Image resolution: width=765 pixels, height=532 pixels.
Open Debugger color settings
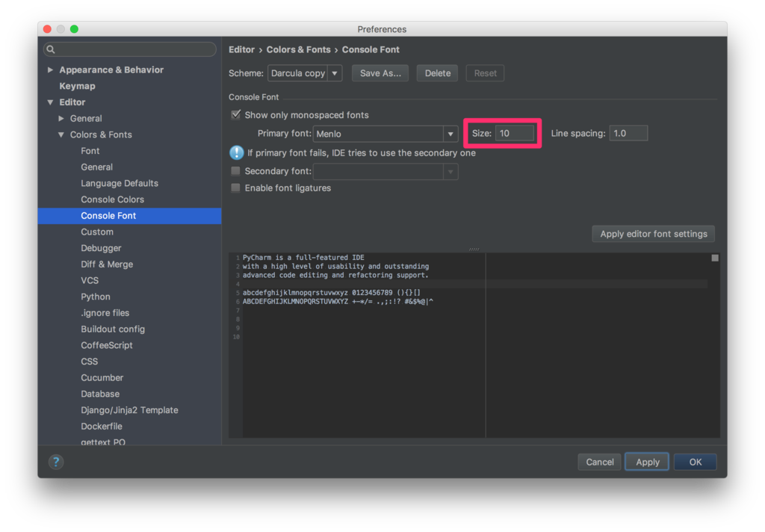(x=101, y=248)
